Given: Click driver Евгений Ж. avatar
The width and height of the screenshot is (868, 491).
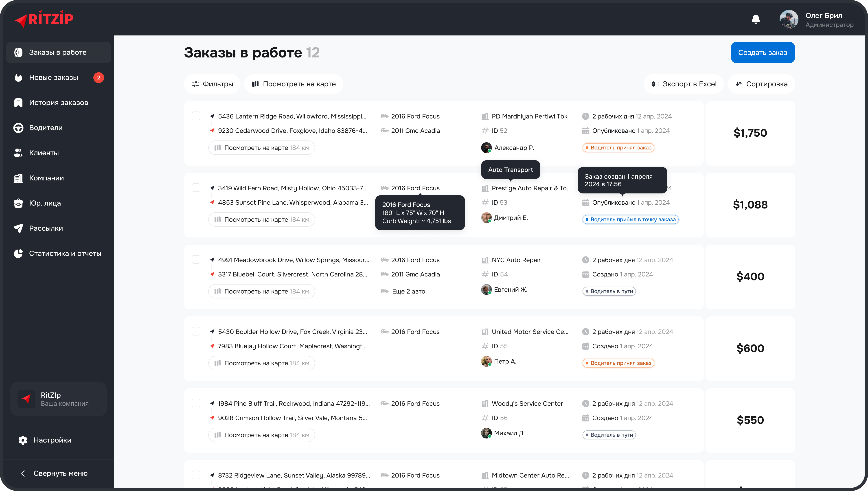Looking at the screenshot, I should (x=486, y=290).
